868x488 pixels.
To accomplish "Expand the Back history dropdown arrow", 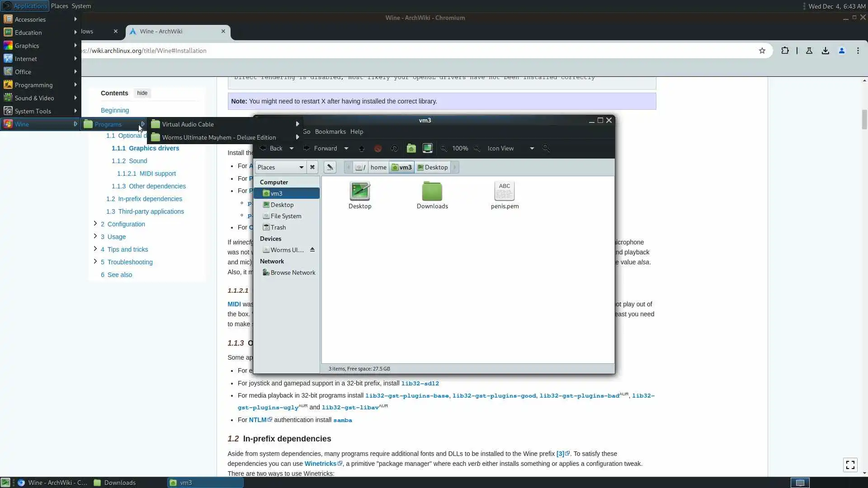I will 292,148.
